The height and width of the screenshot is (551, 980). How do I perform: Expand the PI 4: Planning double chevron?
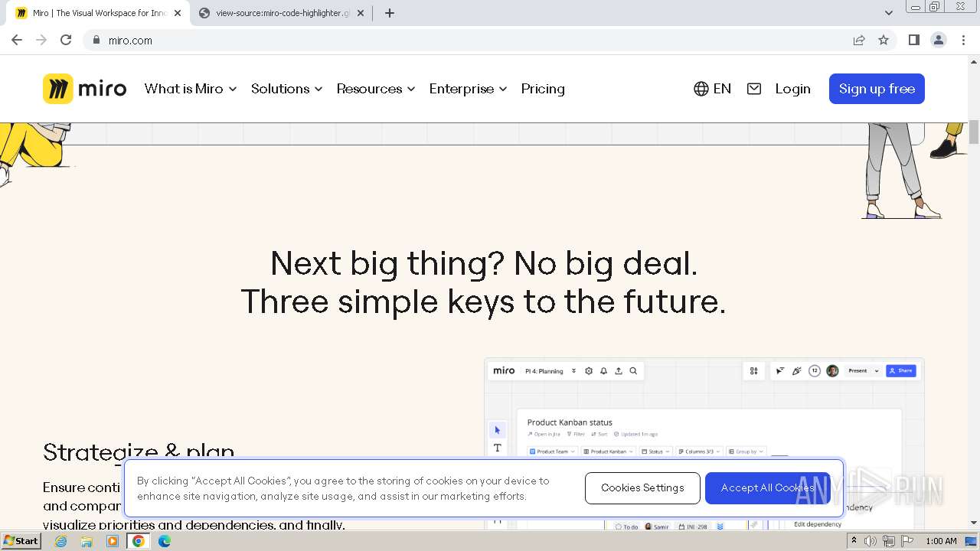point(573,371)
